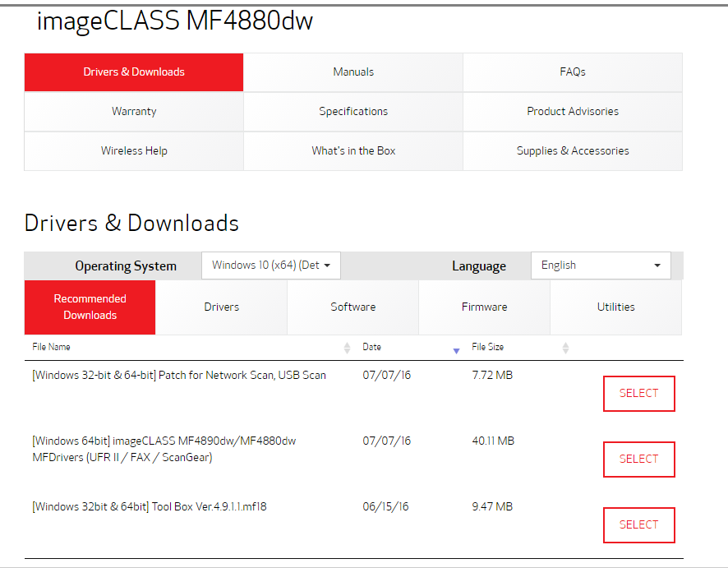View the Specifications tab
The width and height of the screenshot is (728, 568).
[353, 112]
